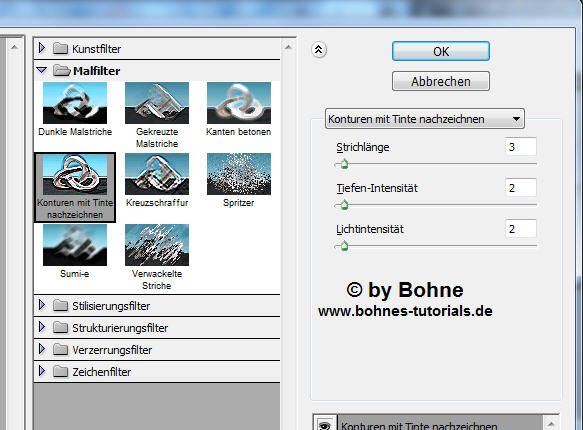
Task: Click the Abbrechen button
Action: click(441, 81)
